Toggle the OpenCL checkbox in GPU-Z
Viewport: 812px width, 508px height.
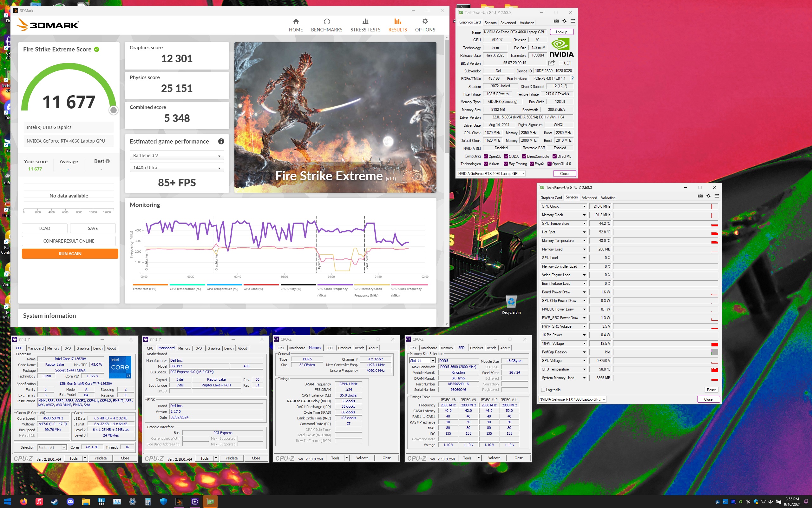click(x=486, y=157)
